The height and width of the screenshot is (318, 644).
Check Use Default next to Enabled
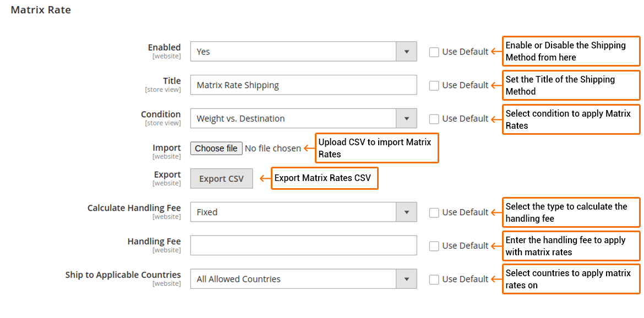434,51
